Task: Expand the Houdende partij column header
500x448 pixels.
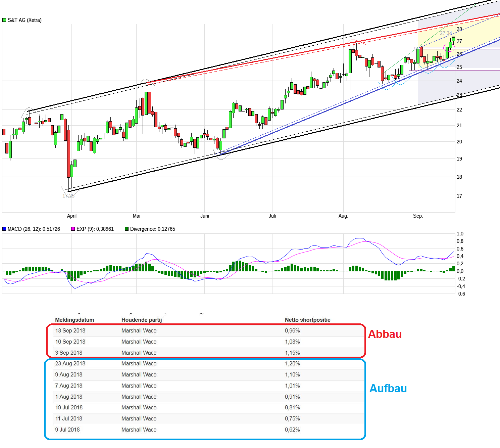Action: click(142, 320)
